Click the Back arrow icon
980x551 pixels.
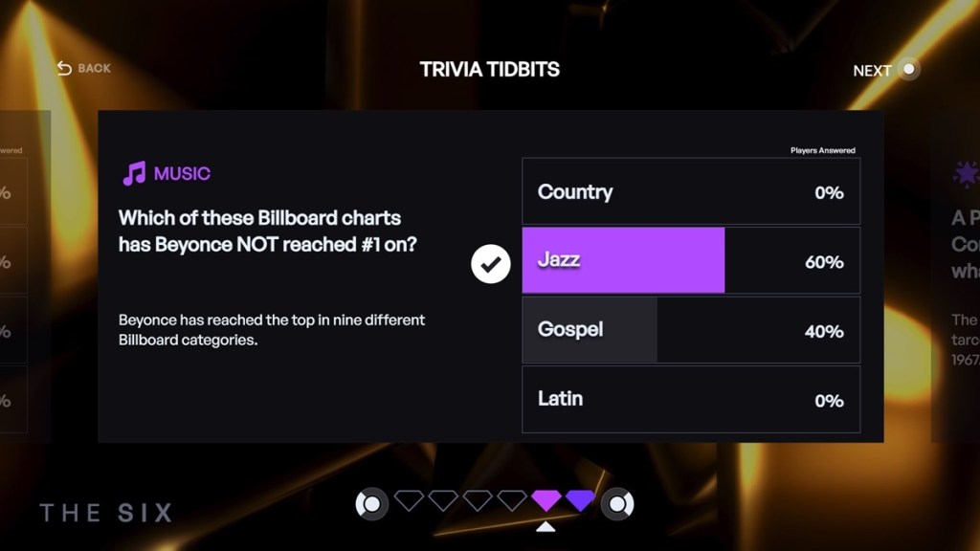tap(64, 68)
